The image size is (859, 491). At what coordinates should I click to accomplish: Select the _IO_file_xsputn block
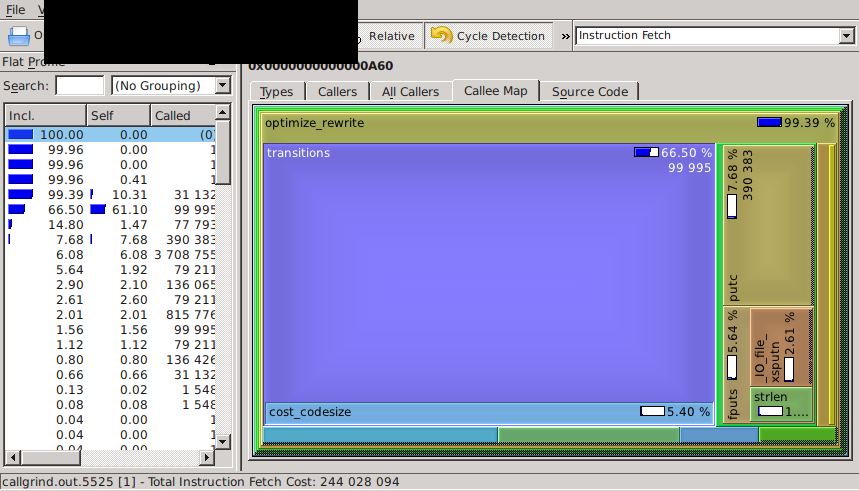(x=781, y=347)
